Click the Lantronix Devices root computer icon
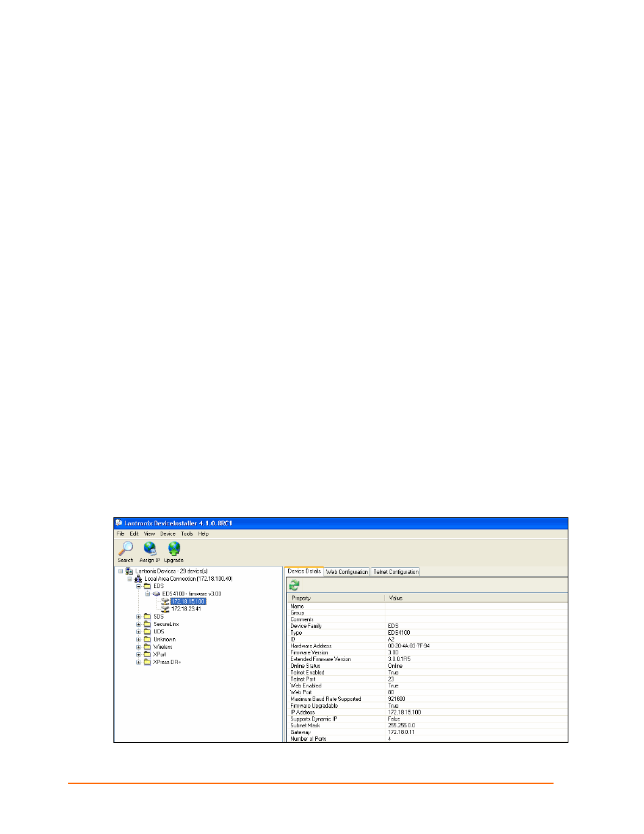This screenshot has height=834, width=644. [x=130, y=571]
